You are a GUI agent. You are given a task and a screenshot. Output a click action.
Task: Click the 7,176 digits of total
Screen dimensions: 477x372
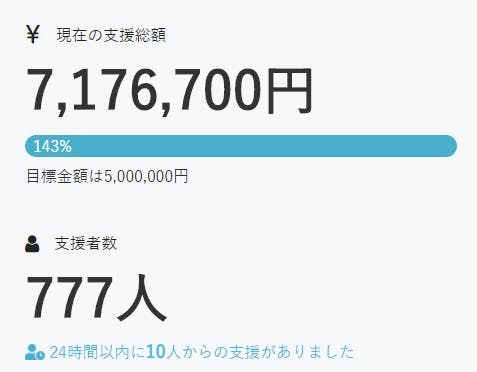click(91, 90)
